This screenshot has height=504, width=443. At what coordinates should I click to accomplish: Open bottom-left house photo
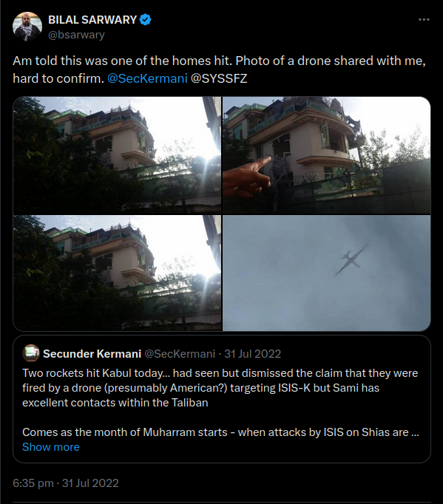(117, 273)
